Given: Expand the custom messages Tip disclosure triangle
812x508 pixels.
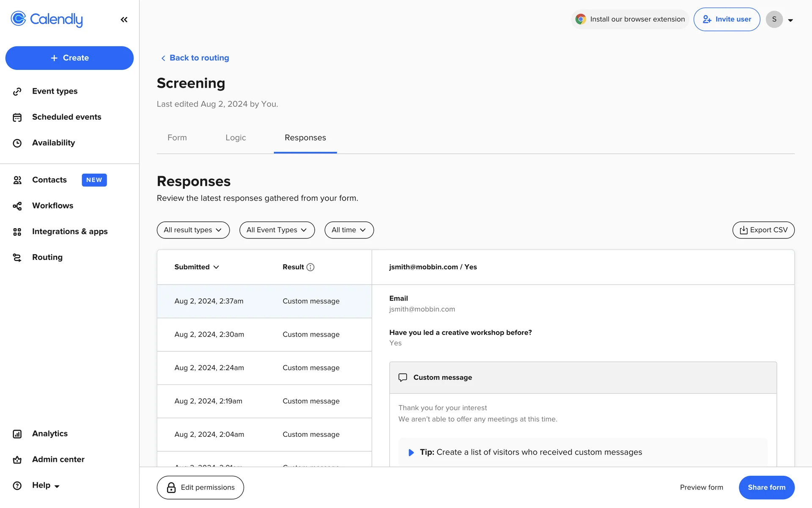Looking at the screenshot, I should coord(411,453).
